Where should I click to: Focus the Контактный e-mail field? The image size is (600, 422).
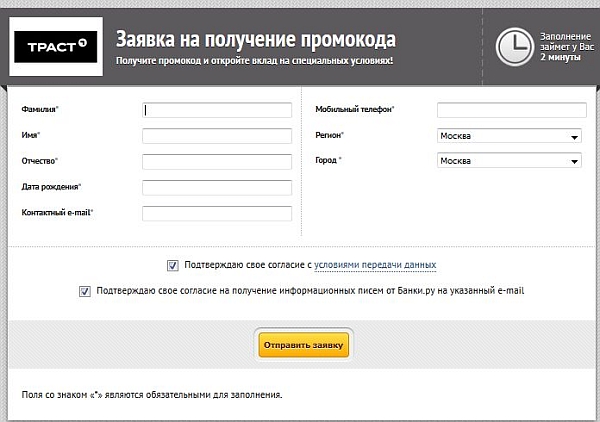tap(217, 213)
